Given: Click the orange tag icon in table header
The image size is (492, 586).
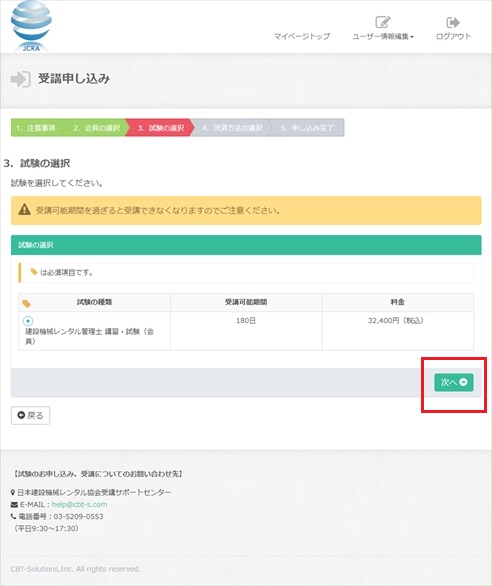Looking at the screenshot, I should click(26, 303).
